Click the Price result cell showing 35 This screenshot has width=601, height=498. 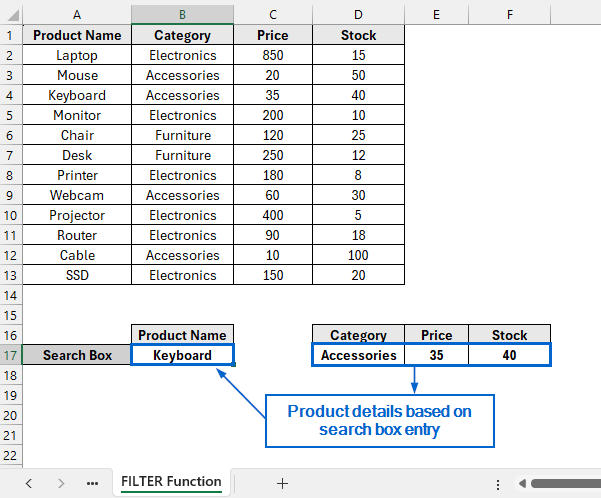click(x=436, y=355)
